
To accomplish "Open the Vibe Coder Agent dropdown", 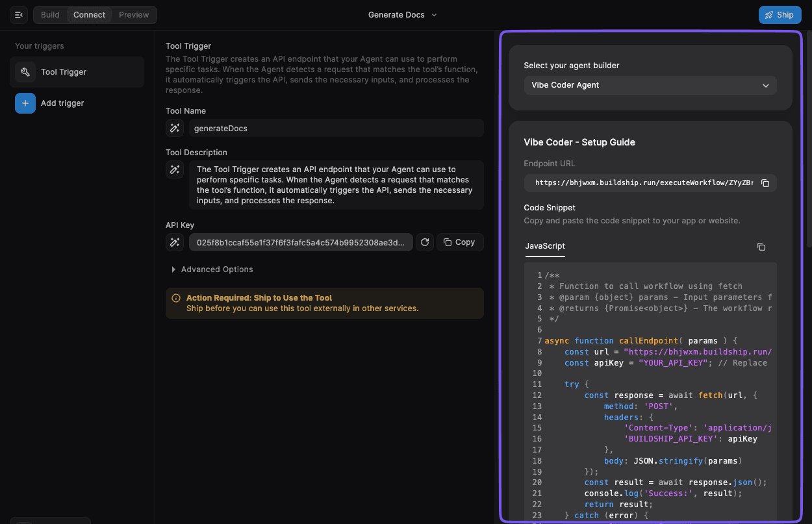I will pyautogui.click(x=650, y=85).
